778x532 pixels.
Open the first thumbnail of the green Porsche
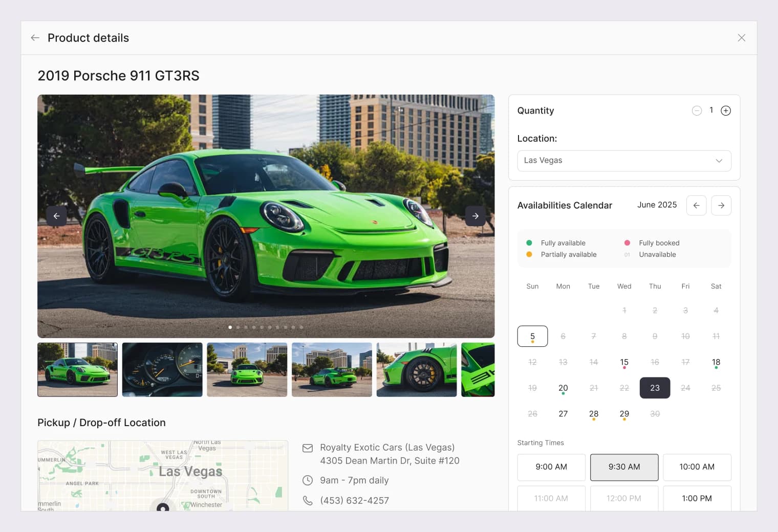click(x=78, y=370)
